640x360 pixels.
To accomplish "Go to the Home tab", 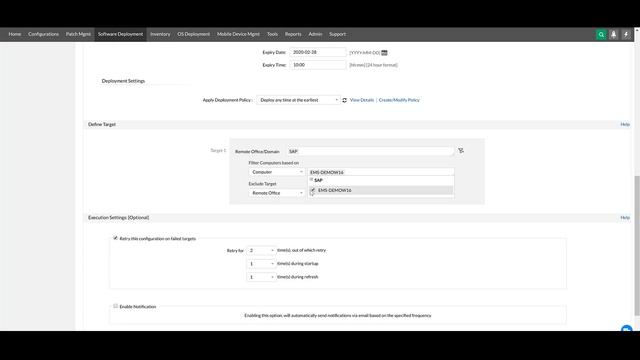I will pos(15,34).
